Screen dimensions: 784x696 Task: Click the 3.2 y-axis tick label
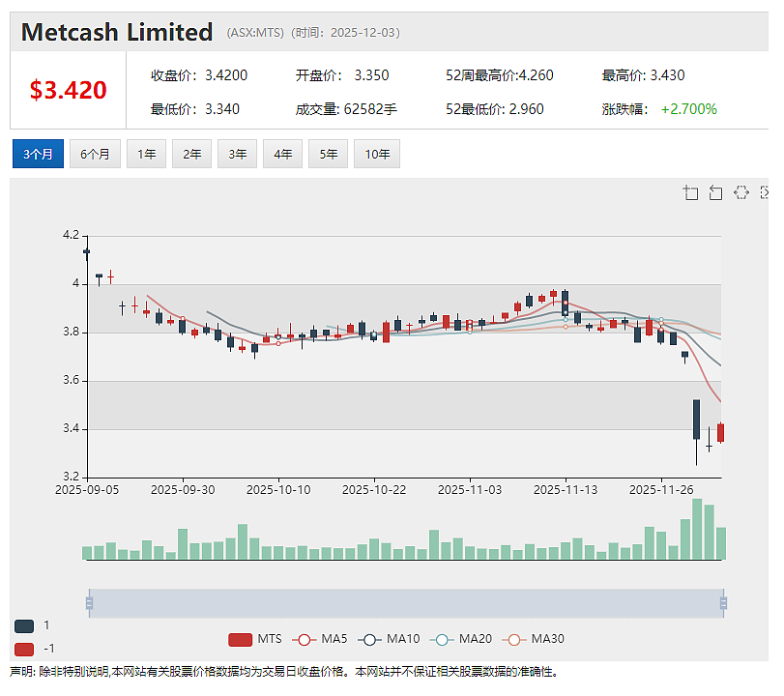pos(71,477)
